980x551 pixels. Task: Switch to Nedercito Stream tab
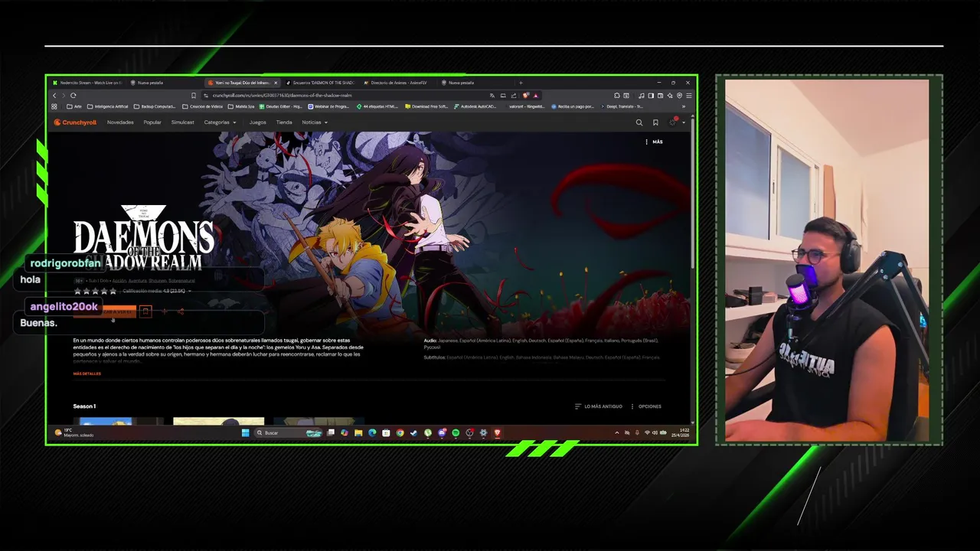pos(87,83)
